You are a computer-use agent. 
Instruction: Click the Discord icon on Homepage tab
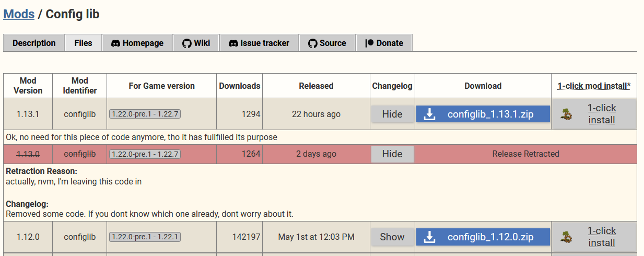pyautogui.click(x=116, y=43)
